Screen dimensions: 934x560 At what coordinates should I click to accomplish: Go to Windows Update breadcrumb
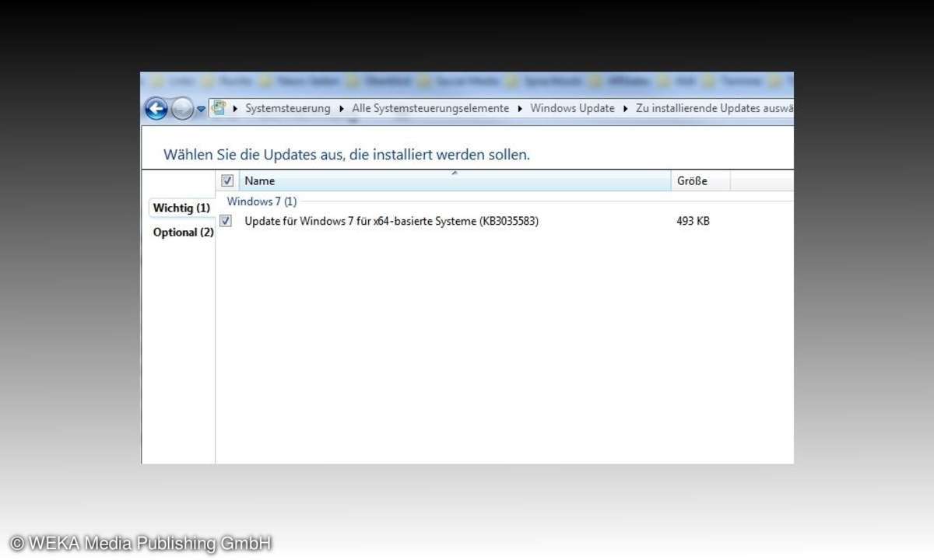tap(572, 108)
